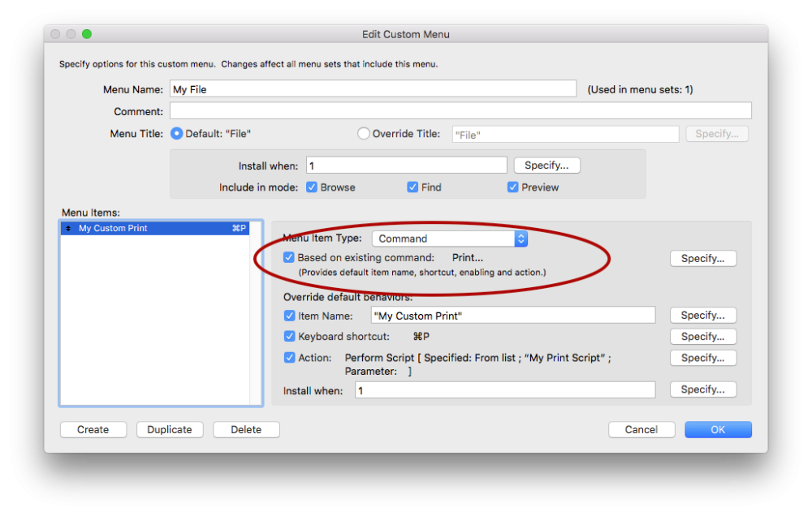
Task: Create a new menu item
Action: click(x=93, y=430)
